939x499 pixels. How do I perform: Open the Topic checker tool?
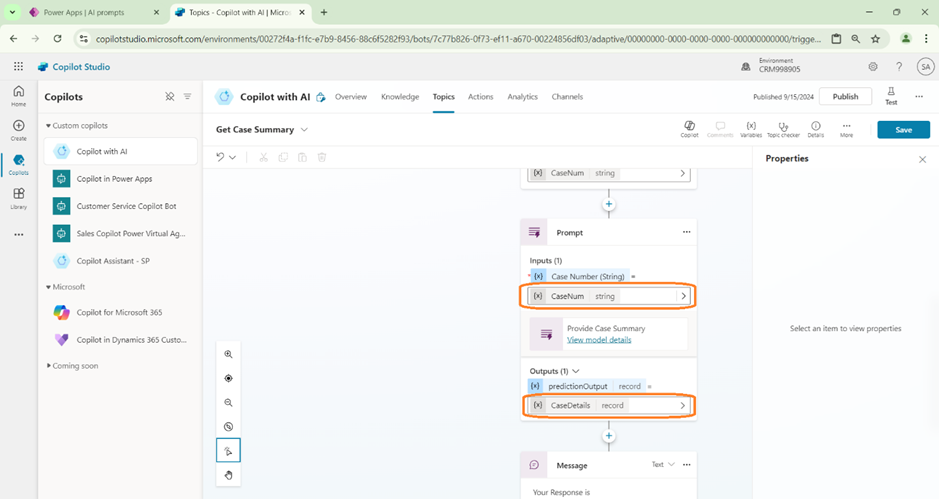coord(783,128)
